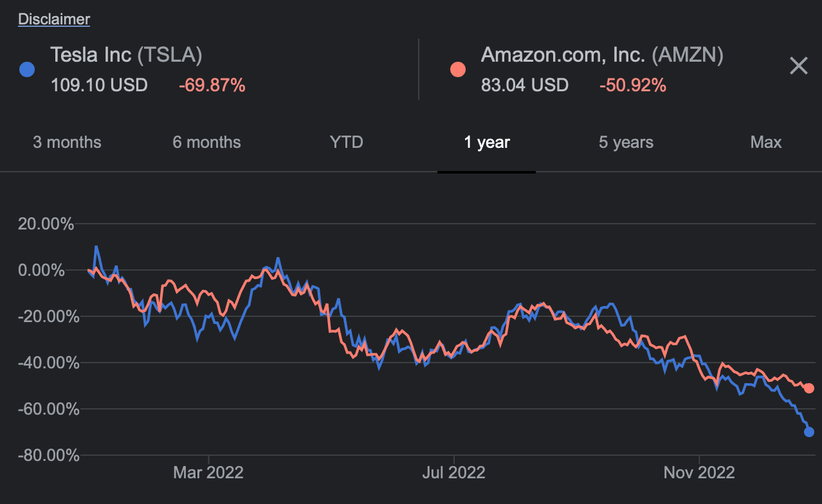The image size is (822, 504).
Task: Click Amazon's -50.92% percentage change value
Action: 632,85
